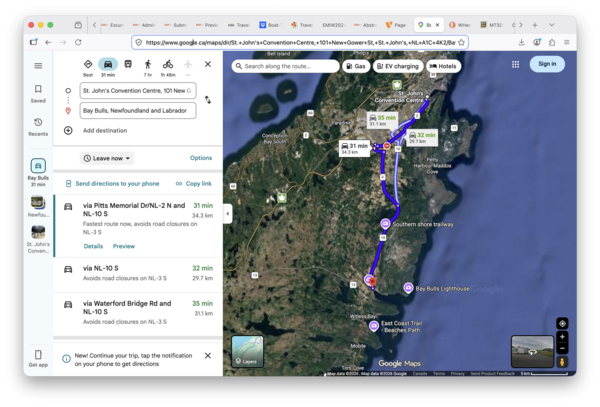Select the Hotels filter chip
Screen dimensions: 600x407
coord(443,66)
